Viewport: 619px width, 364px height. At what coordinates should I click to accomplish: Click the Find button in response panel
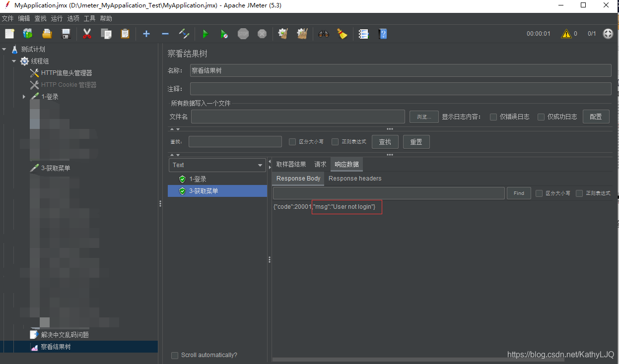click(x=519, y=193)
